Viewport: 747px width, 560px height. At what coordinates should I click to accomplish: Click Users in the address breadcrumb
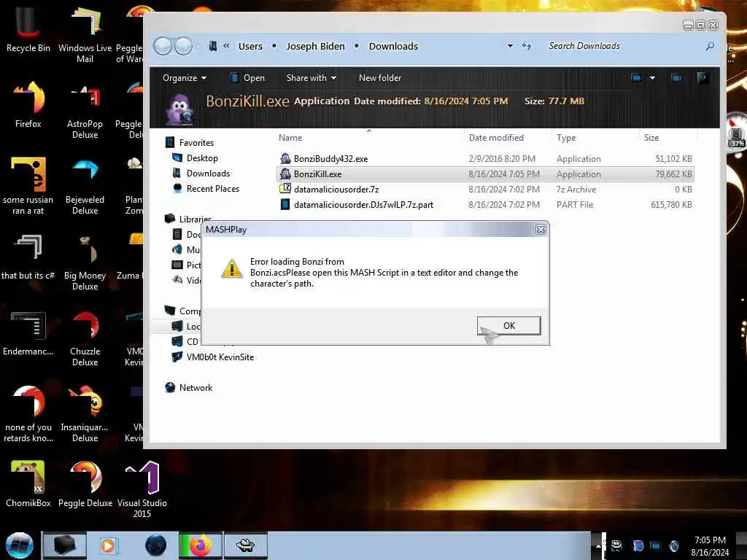coord(250,46)
